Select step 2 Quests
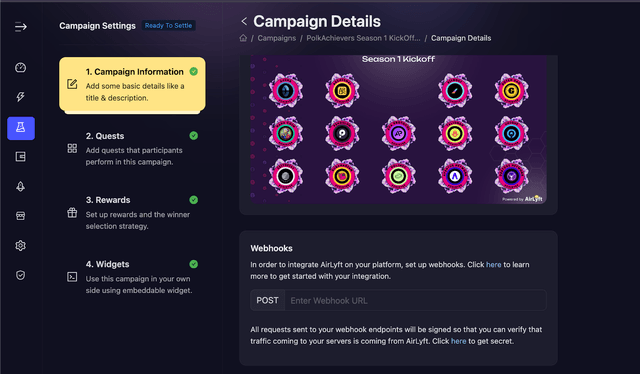640x374 pixels. tap(132, 149)
